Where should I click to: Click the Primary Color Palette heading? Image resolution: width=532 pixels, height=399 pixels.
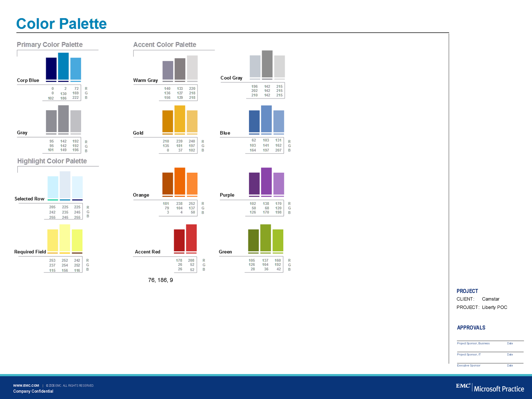tap(50, 45)
